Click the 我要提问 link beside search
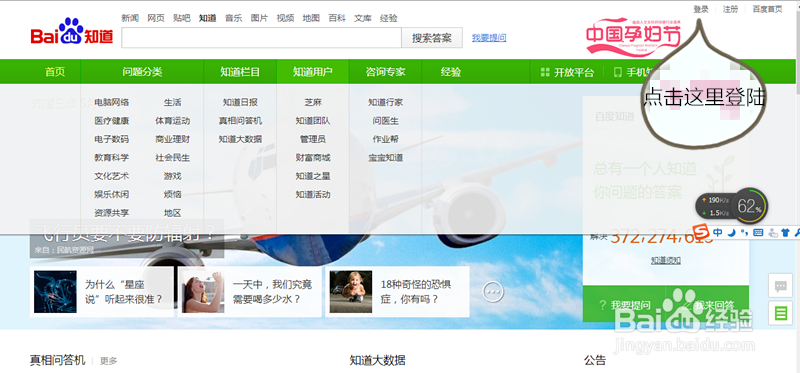 coord(489,38)
